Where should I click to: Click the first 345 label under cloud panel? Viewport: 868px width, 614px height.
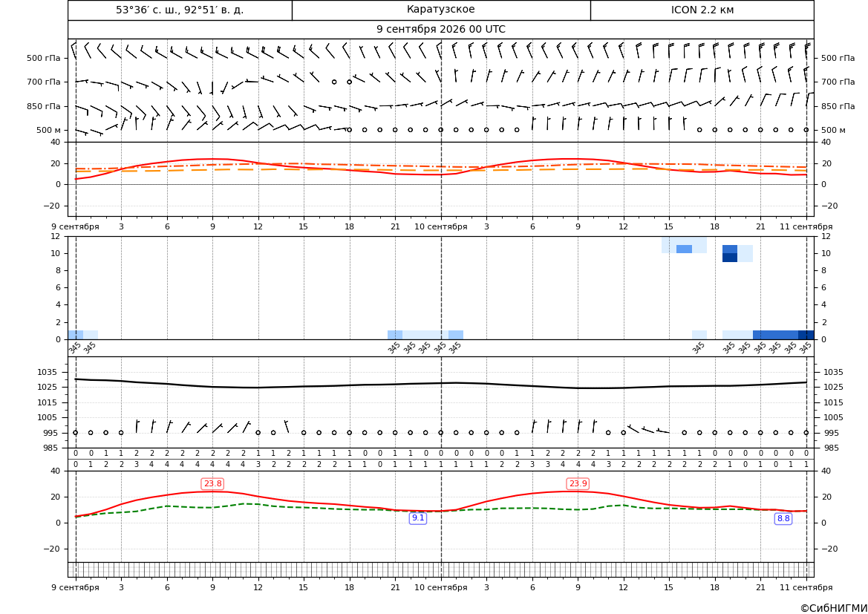point(75,348)
